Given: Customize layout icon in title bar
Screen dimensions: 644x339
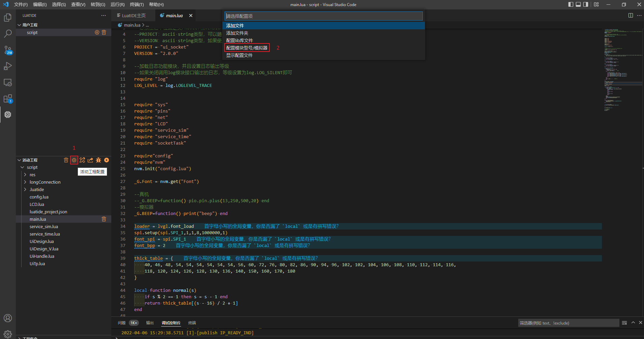Looking at the screenshot, I should coord(596,4).
